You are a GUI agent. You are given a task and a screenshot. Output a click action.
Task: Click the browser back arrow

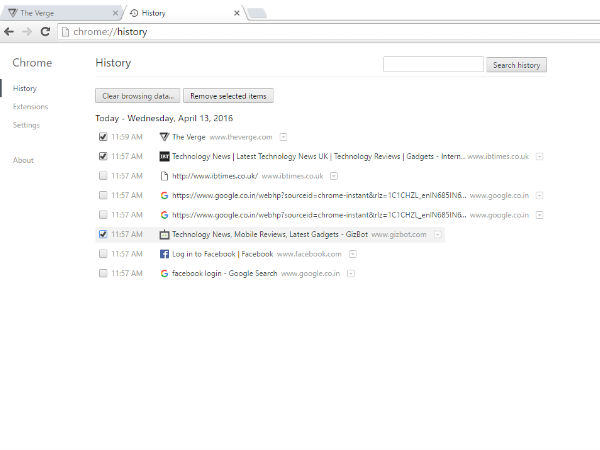(10, 32)
